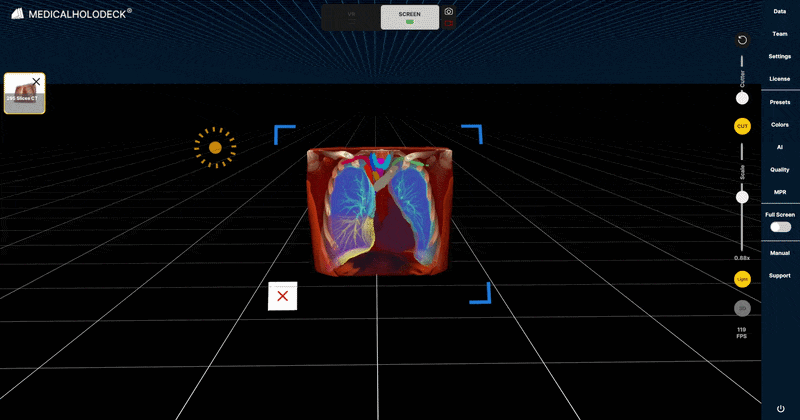Image resolution: width=800 pixels, height=420 pixels.
Task: Open the Quality panel
Action: point(779,169)
